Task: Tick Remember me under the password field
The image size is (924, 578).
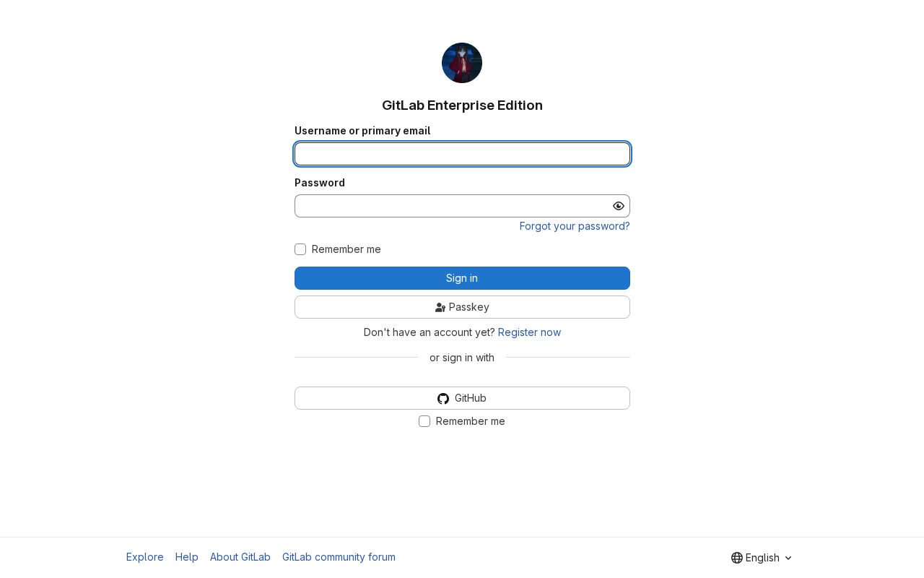Action: tap(300, 249)
